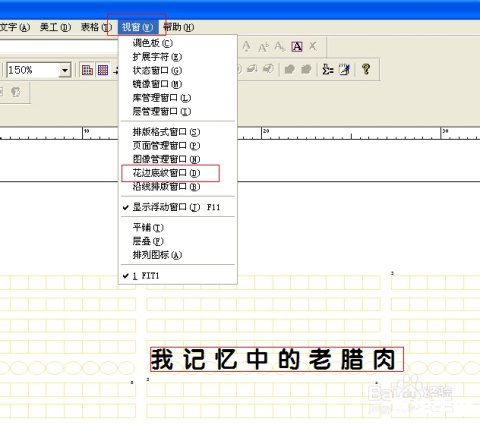Open the 帮助(H) menu
The image size is (480, 425).
(x=178, y=27)
